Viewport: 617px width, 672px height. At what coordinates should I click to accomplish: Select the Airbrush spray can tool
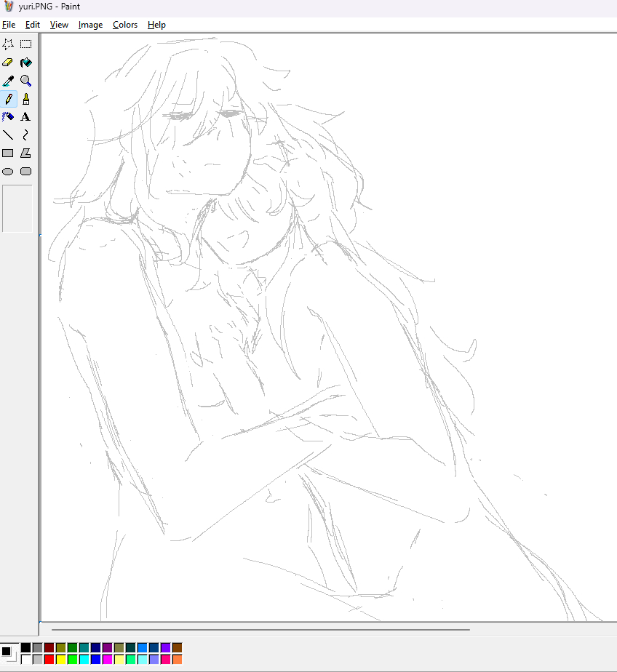tap(8, 116)
